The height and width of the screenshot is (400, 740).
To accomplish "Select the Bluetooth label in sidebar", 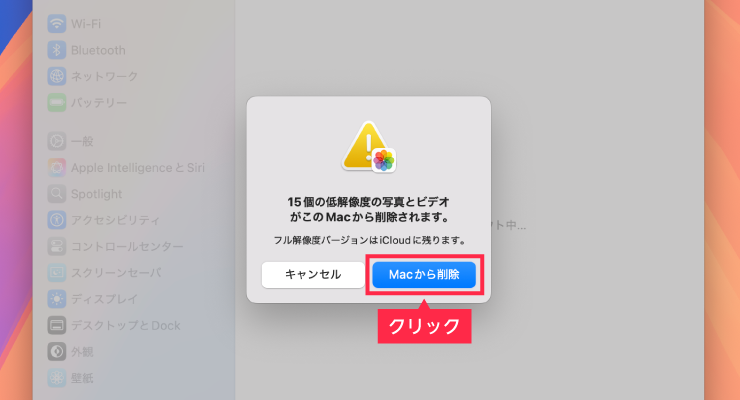I will 98,50.
